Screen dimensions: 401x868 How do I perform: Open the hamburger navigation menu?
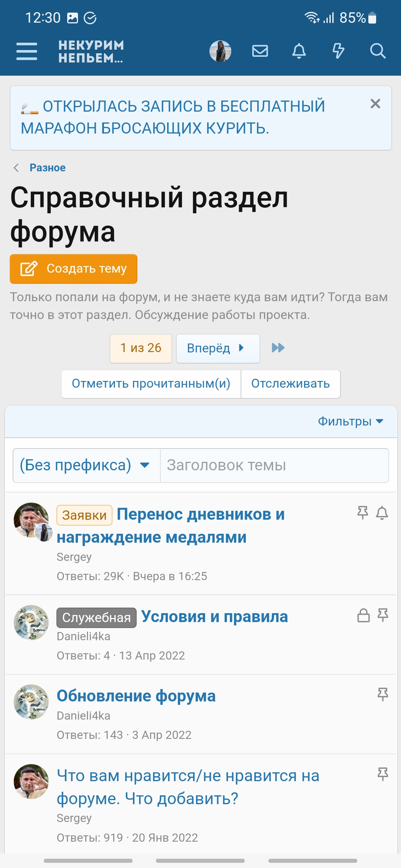click(27, 51)
